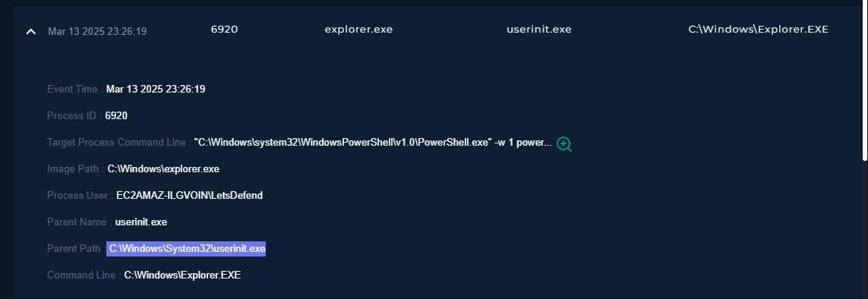This screenshot has height=299, width=868.
Task: Click the Parent Path label
Action: [x=75, y=248]
